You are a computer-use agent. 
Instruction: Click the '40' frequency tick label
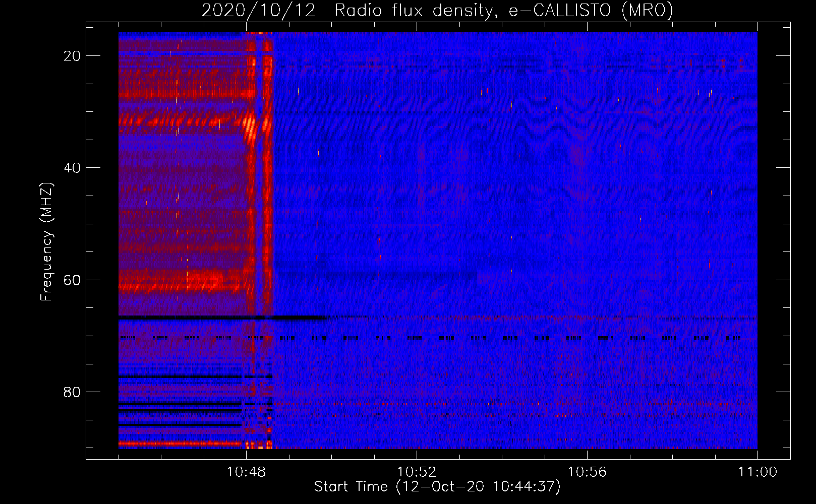click(x=72, y=168)
